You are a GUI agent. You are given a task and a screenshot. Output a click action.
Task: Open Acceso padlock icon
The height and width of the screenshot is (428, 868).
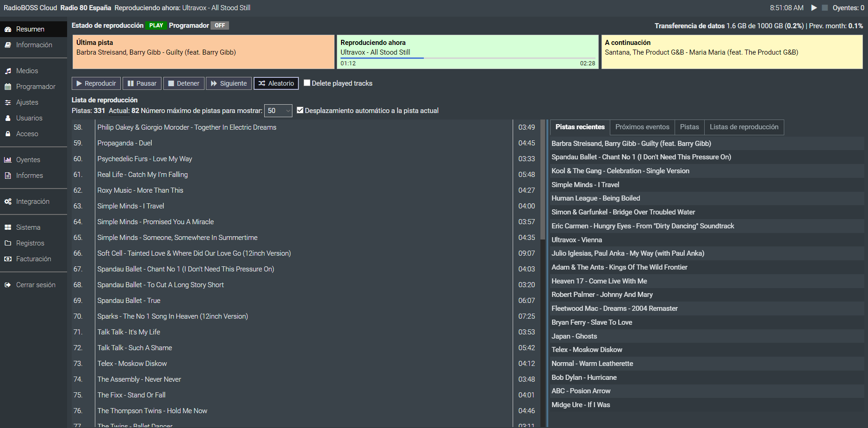click(x=8, y=134)
